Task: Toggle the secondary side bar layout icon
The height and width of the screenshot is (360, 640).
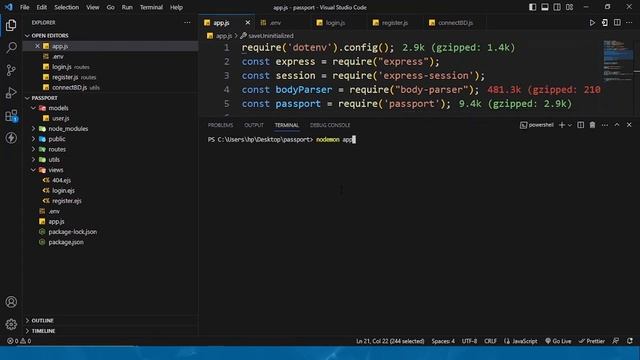Action: coord(557,7)
